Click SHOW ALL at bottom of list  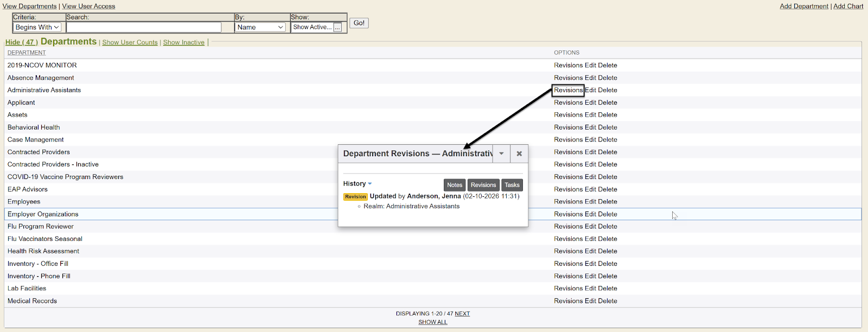(x=433, y=322)
